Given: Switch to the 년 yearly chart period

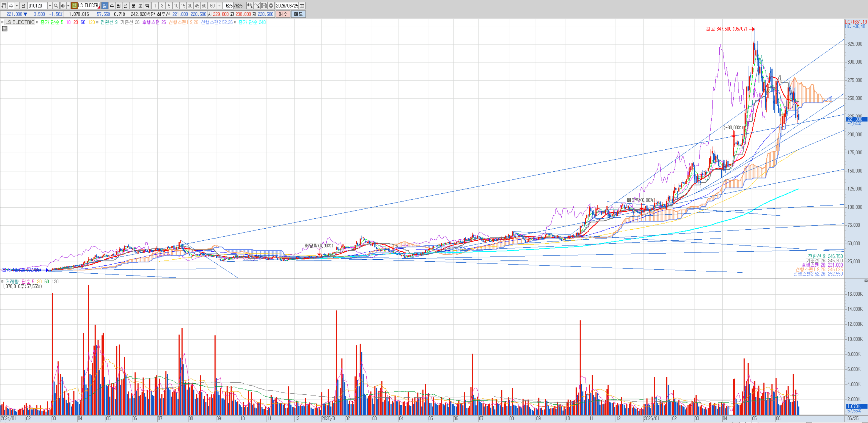Looking at the screenshot, I should coord(126,6).
